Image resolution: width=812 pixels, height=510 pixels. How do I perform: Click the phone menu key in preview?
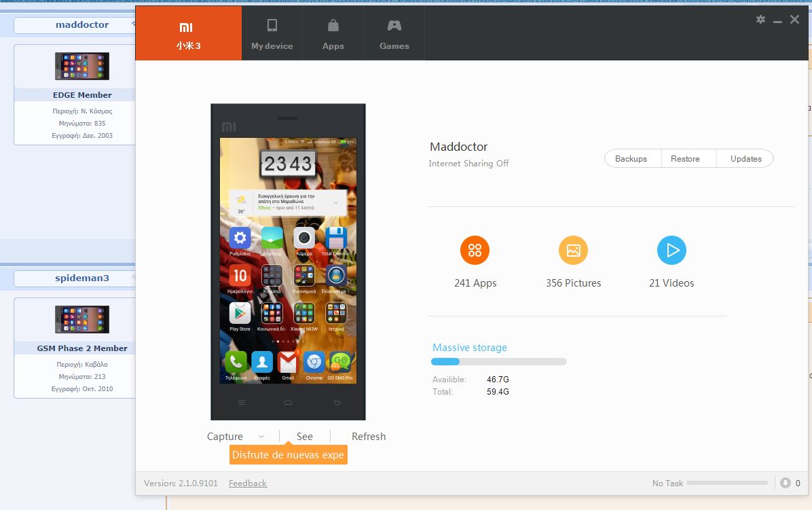(242, 402)
